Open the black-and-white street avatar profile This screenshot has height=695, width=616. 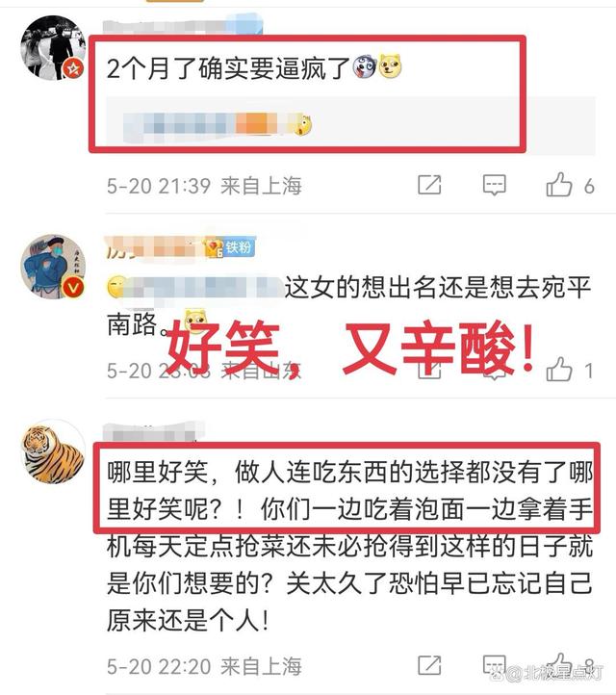tap(53, 47)
